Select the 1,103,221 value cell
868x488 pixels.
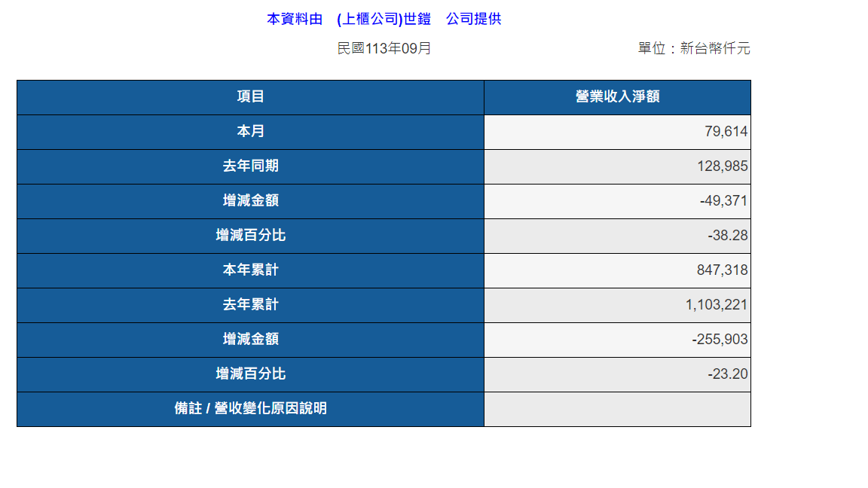pos(717,305)
